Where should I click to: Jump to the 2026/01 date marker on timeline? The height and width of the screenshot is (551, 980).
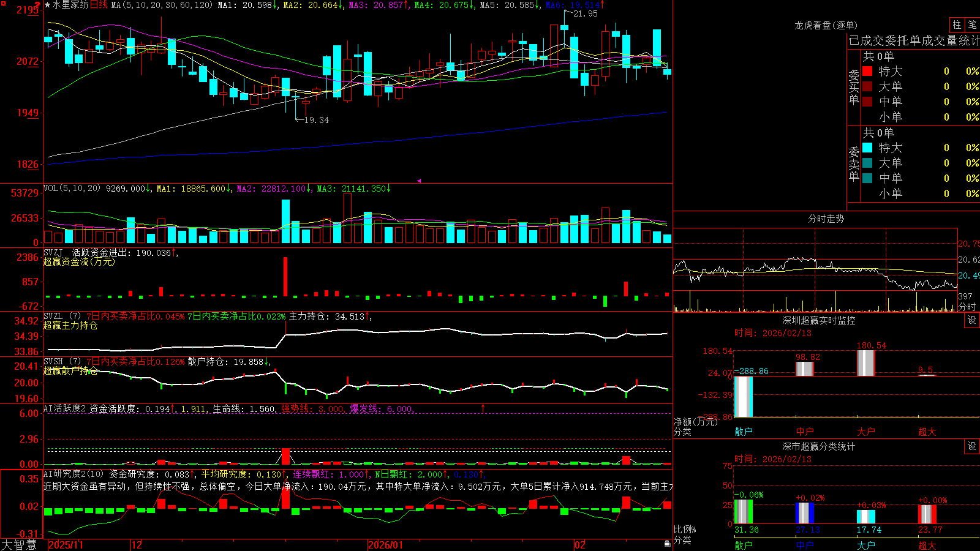(385, 544)
